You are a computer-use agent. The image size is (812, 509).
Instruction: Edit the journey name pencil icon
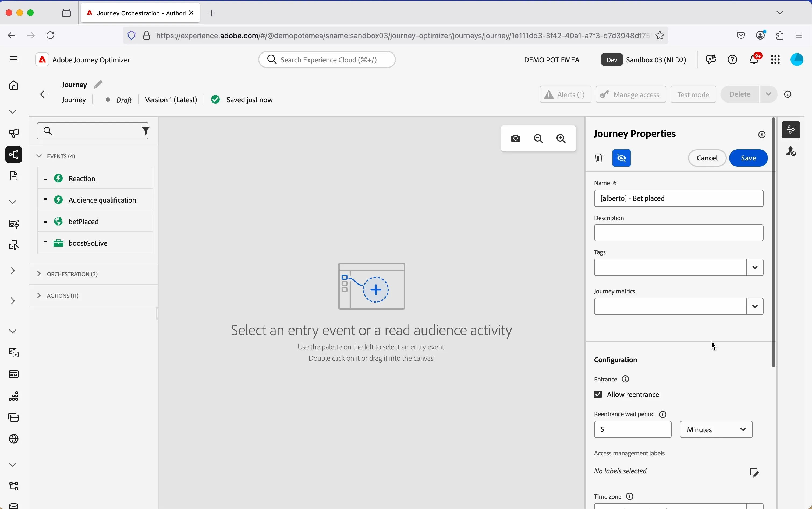click(98, 84)
